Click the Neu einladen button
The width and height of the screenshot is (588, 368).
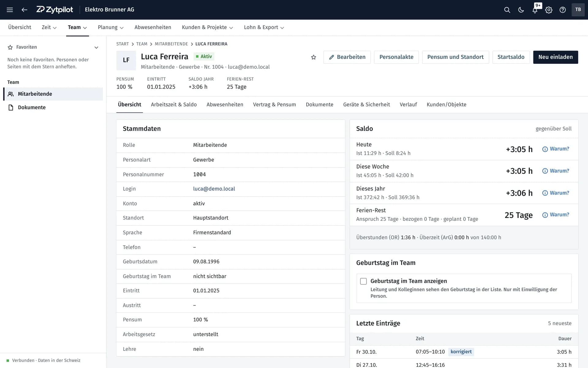point(556,57)
